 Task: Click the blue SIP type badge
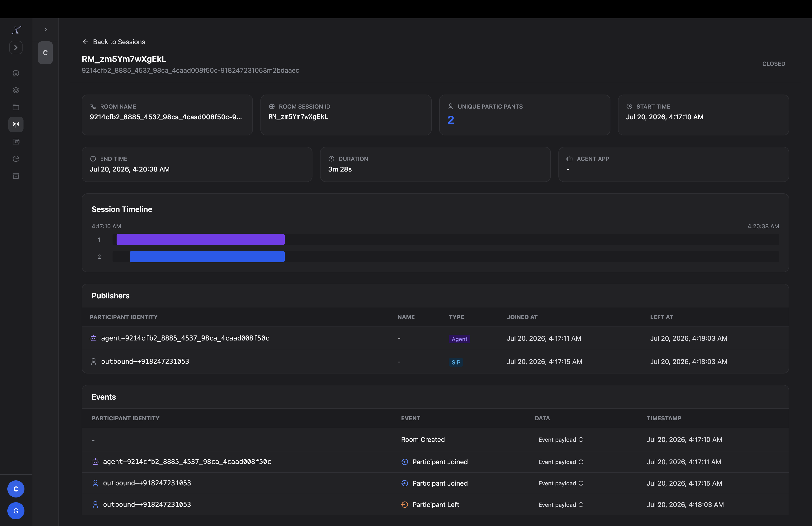point(456,362)
